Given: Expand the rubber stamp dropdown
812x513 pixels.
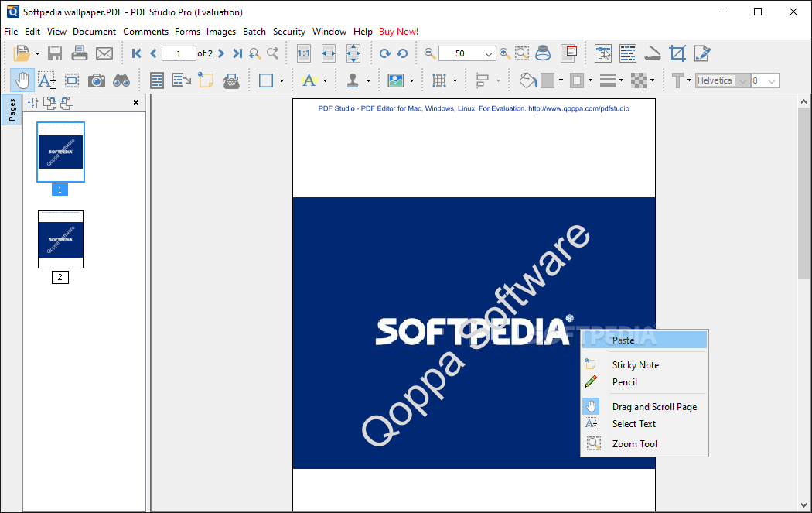Looking at the screenshot, I should point(368,80).
